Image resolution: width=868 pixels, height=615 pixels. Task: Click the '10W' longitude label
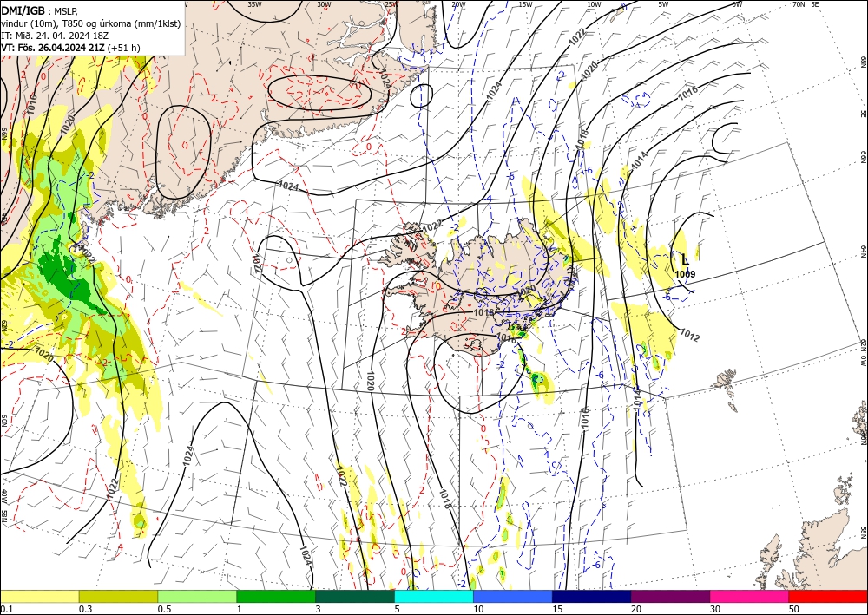coord(594,4)
